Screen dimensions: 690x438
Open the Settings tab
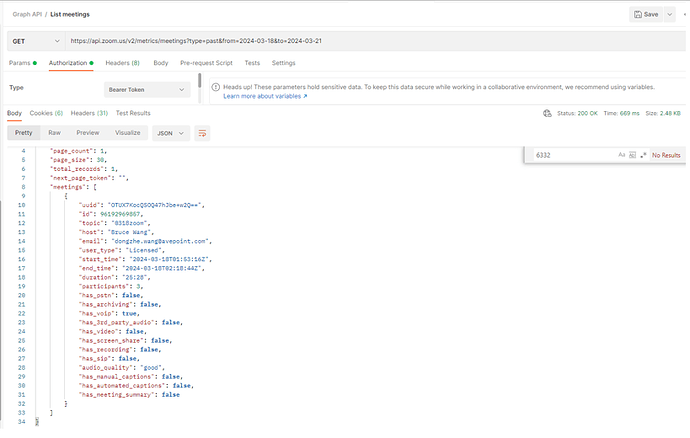[283, 63]
